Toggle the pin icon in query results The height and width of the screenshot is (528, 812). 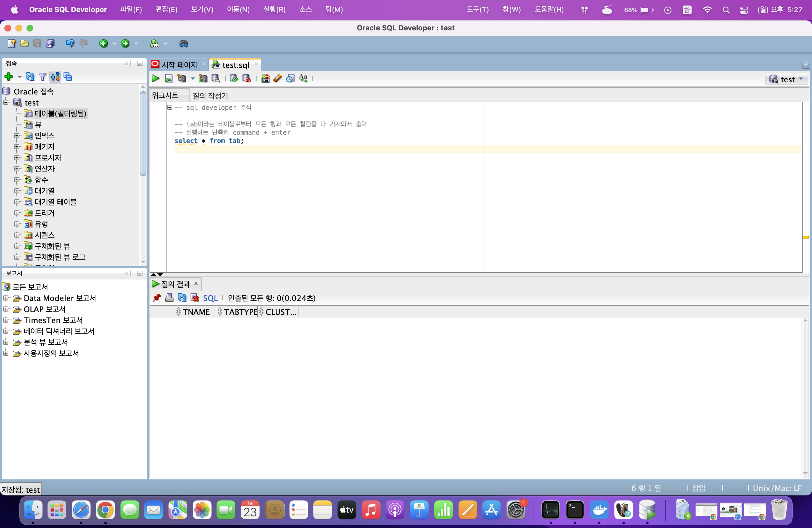coord(157,298)
